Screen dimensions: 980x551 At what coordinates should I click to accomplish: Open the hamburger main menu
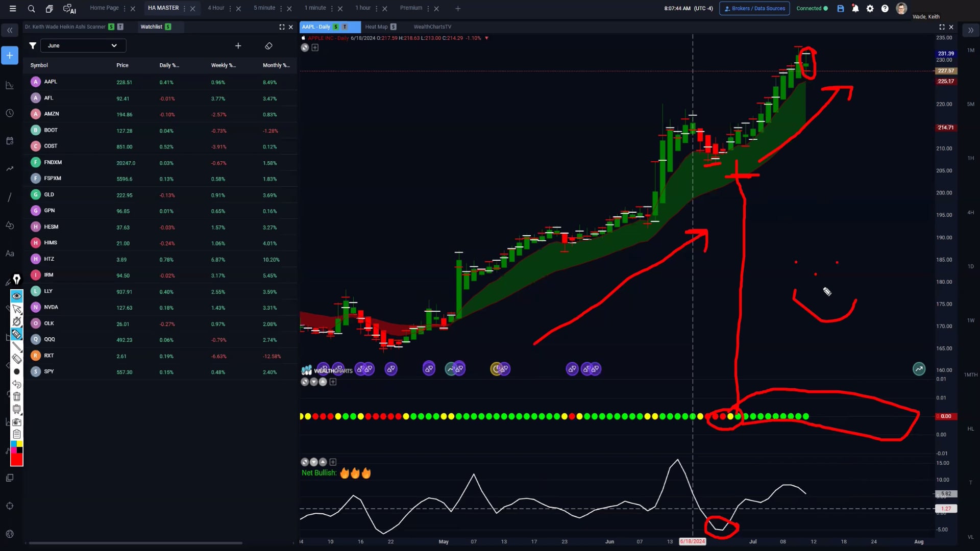point(13,9)
